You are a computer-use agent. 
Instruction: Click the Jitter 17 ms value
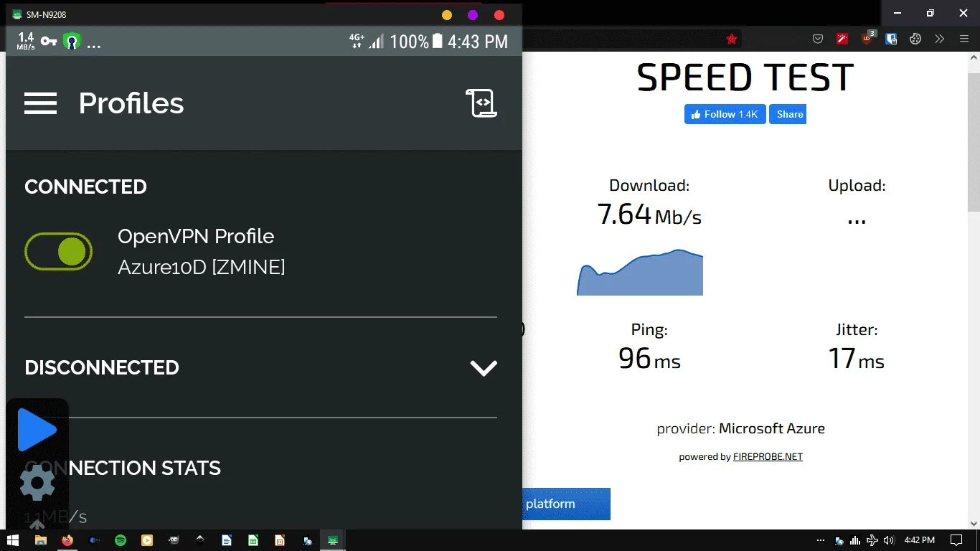click(x=857, y=358)
